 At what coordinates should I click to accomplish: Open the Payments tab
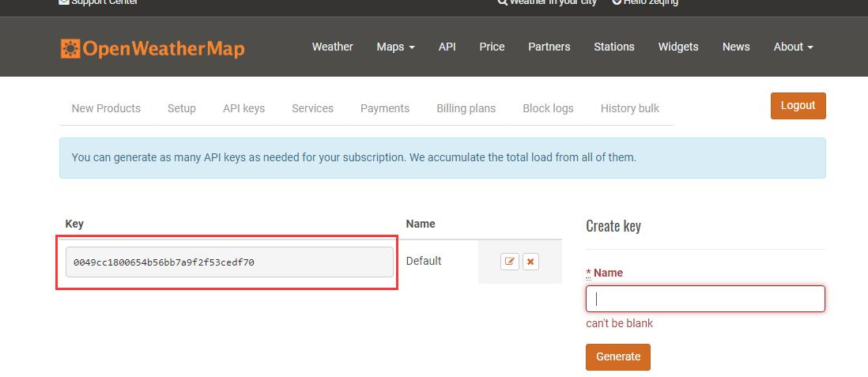385,108
